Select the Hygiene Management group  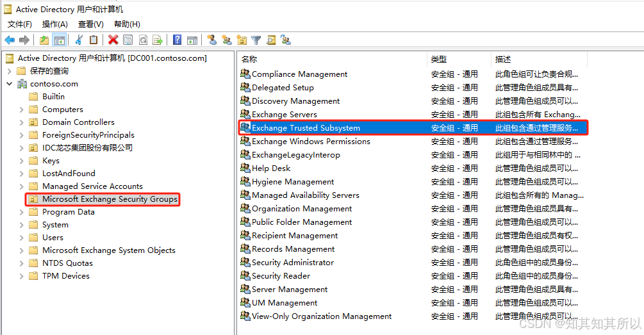293,181
